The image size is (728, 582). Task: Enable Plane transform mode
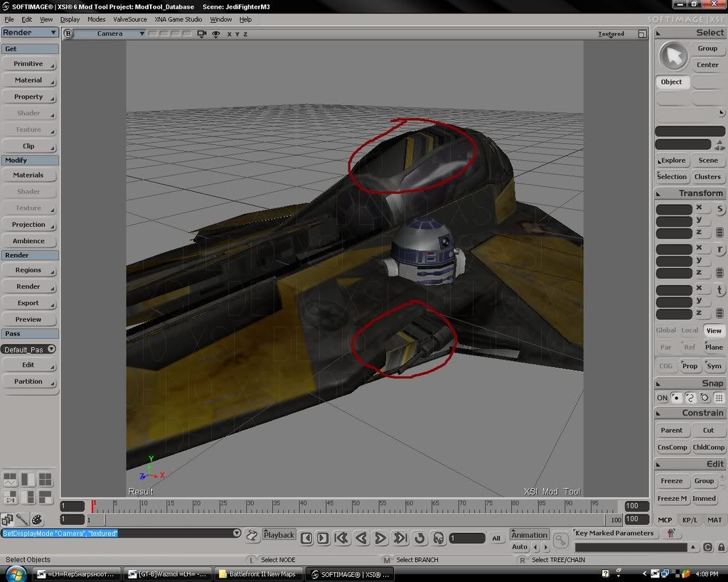pos(714,347)
